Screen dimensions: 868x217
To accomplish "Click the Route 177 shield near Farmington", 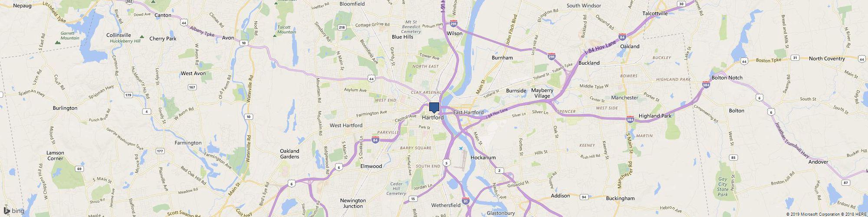I will (160, 151).
